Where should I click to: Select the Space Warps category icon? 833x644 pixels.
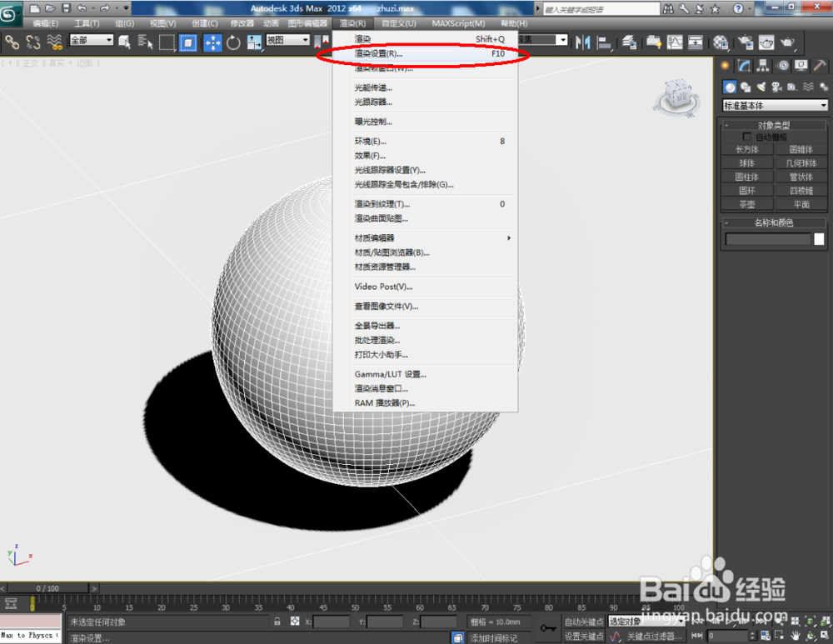pos(808,87)
